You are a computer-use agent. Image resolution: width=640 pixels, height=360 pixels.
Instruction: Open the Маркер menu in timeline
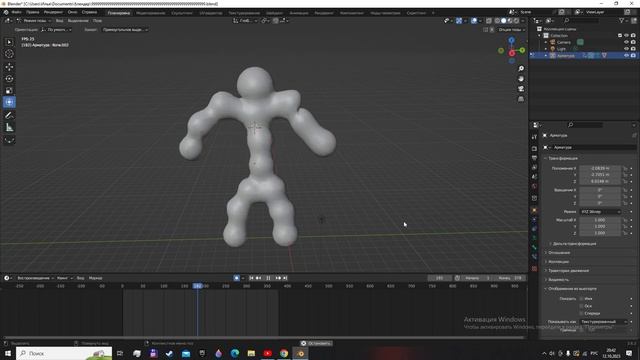[x=96, y=278]
